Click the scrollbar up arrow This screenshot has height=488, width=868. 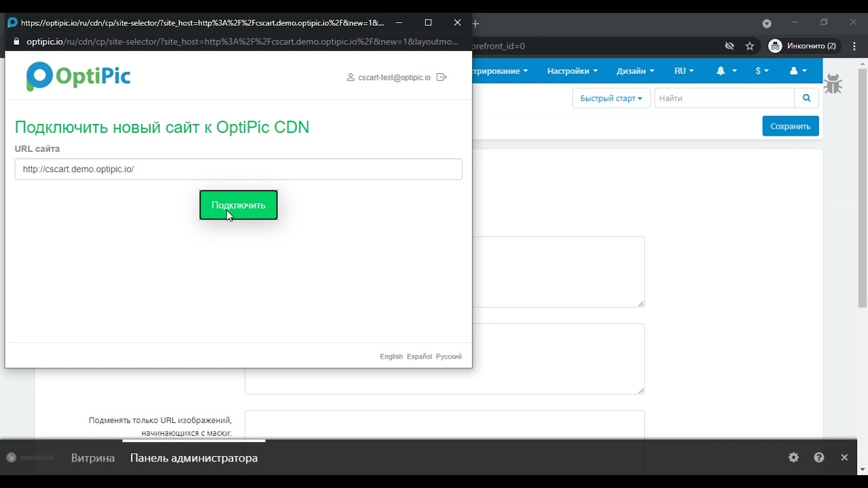point(863,63)
